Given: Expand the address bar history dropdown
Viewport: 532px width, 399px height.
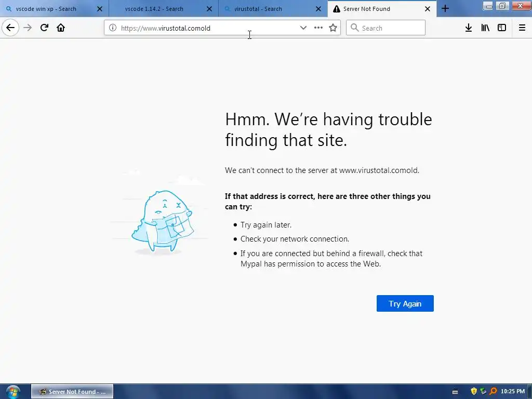Looking at the screenshot, I should [303, 28].
